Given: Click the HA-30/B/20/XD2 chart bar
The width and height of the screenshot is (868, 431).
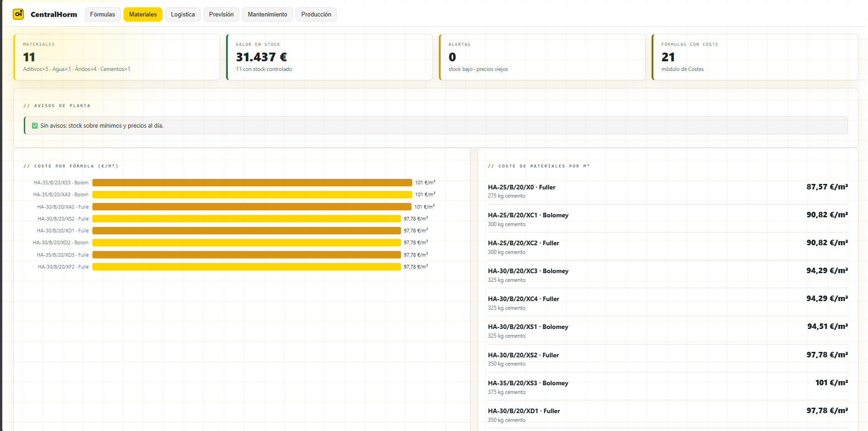Looking at the screenshot, I should [x=247, y=242].
